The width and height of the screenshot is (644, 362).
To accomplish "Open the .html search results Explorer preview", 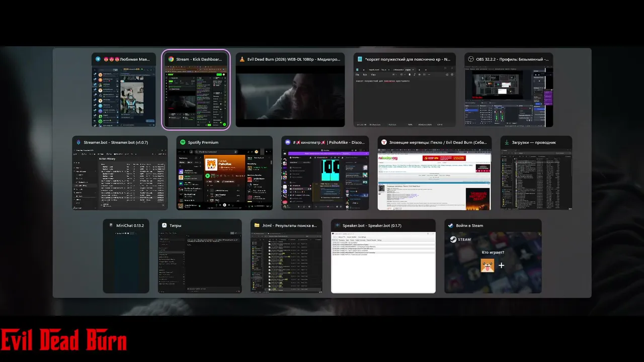I will point(286,263).
